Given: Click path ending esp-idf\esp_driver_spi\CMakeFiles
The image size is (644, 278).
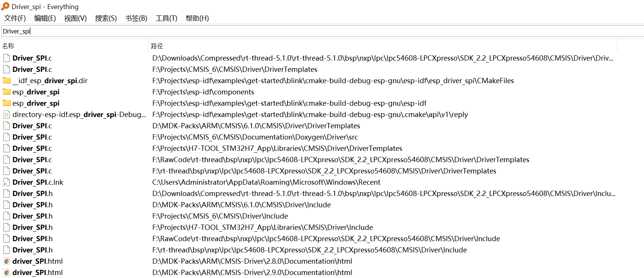Looking at the screenshot, I should pos(333,81).
